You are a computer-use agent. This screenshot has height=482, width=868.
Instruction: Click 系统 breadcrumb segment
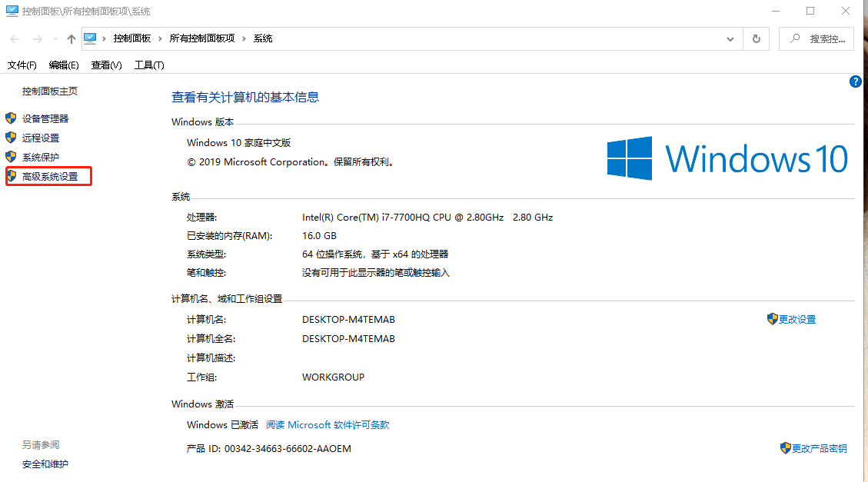tap(263, 38)
